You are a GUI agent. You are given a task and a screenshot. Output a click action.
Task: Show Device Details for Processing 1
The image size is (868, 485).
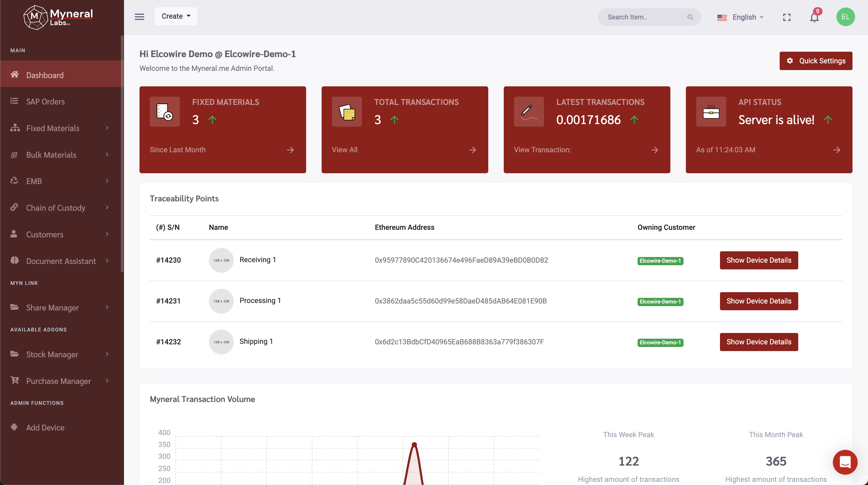(x=759, y=301)
